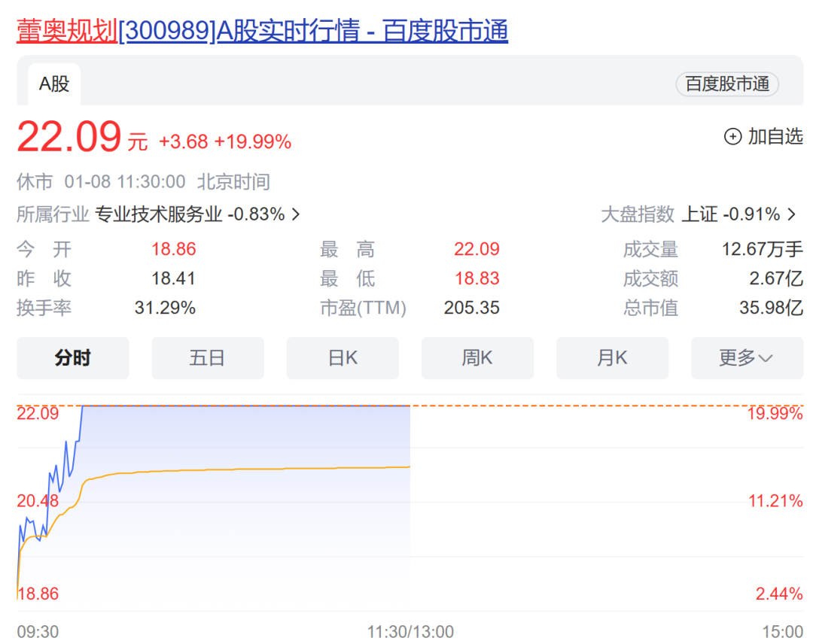Click the 市盈(TTM) value 205.35

[471, 308]
